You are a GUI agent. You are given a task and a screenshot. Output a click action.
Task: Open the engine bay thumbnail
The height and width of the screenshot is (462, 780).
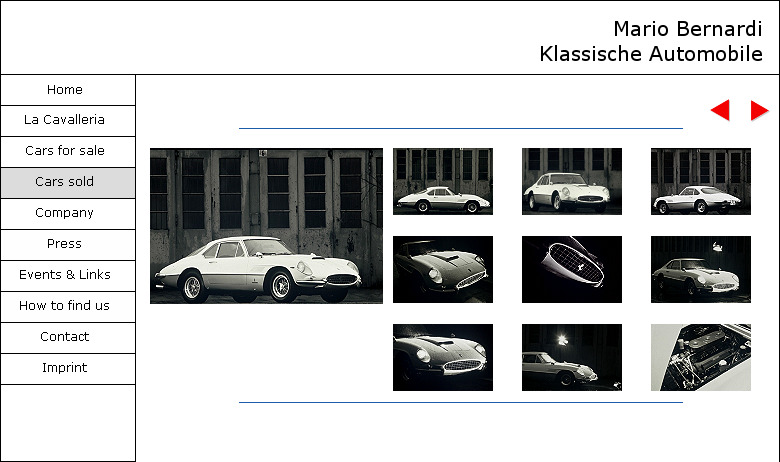pos(701,358)
